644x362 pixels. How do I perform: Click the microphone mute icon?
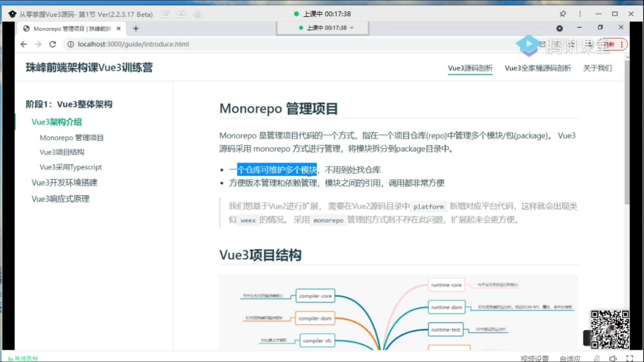pyautogui.click(x=597, y=358)
